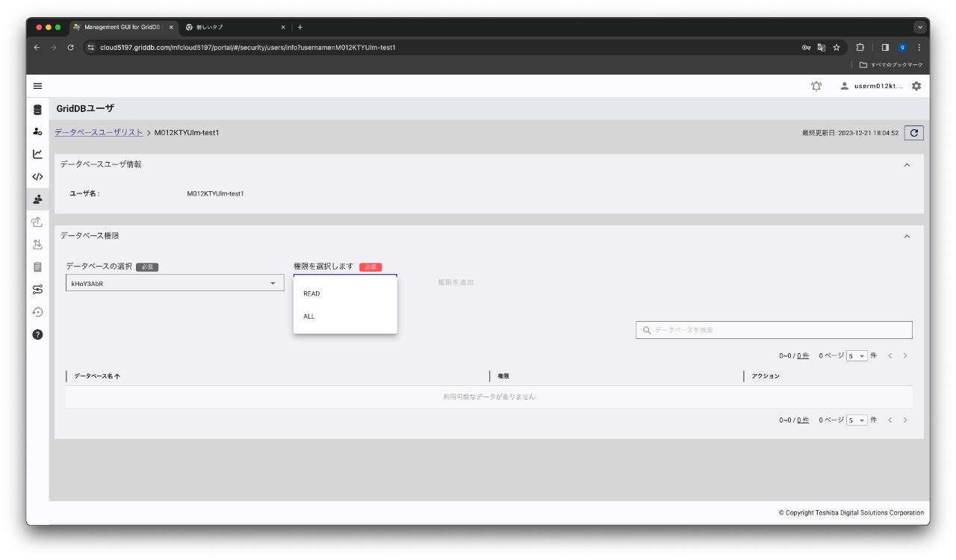Open the line chart sidebar icon
956x560 pixels.
[37, 154]
